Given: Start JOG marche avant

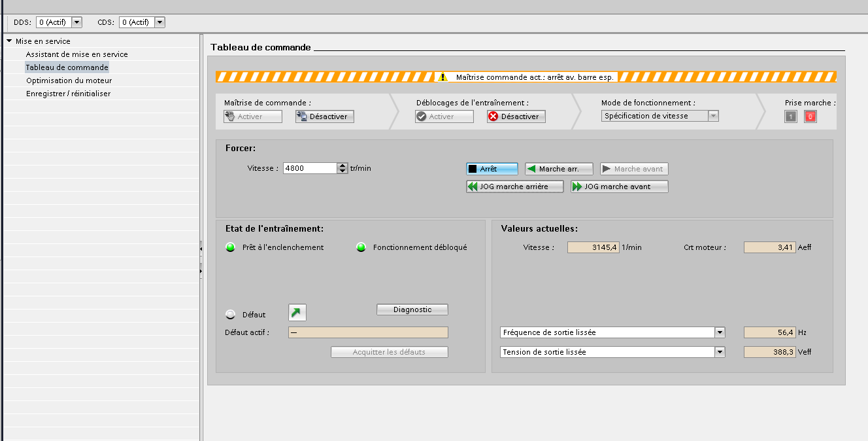Looking at the screenshot, I should click(x=619, y=186).
